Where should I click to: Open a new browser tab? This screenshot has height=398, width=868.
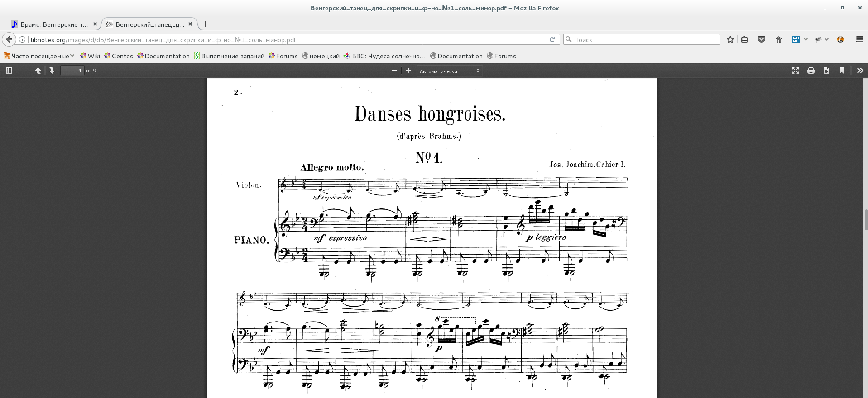[205, 24]
